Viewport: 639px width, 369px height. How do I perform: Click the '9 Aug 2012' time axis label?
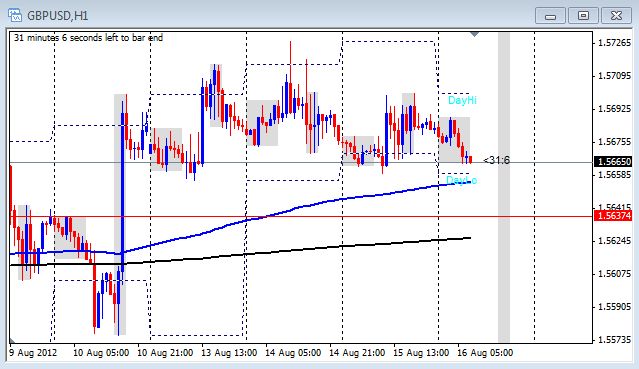[x=33, y=353]
